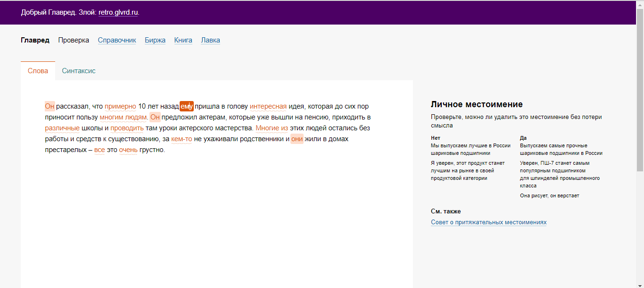
Task: Click the highlighted word различные
Action: 62,128
